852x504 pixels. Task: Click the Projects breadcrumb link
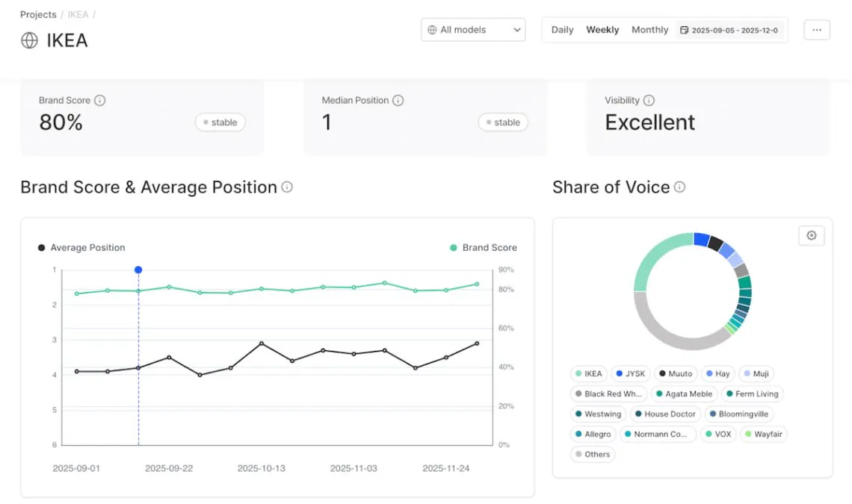point(37,14)
